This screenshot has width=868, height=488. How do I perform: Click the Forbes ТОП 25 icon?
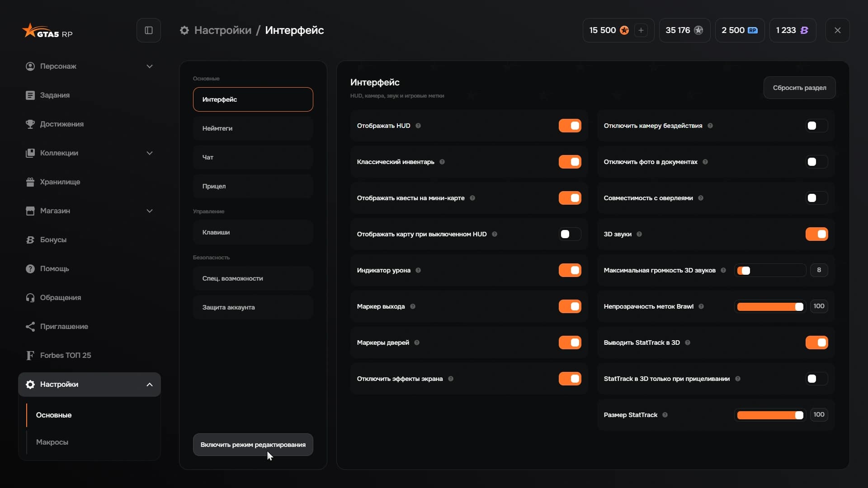(x=30, y=356)
